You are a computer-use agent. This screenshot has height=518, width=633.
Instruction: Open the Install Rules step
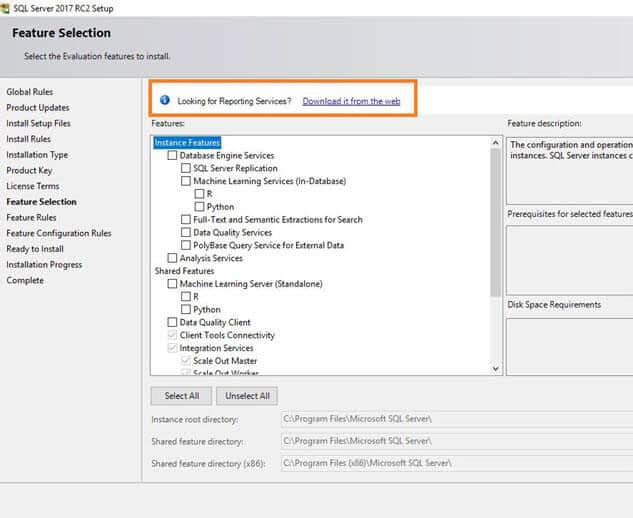click(x=28, y=139)
